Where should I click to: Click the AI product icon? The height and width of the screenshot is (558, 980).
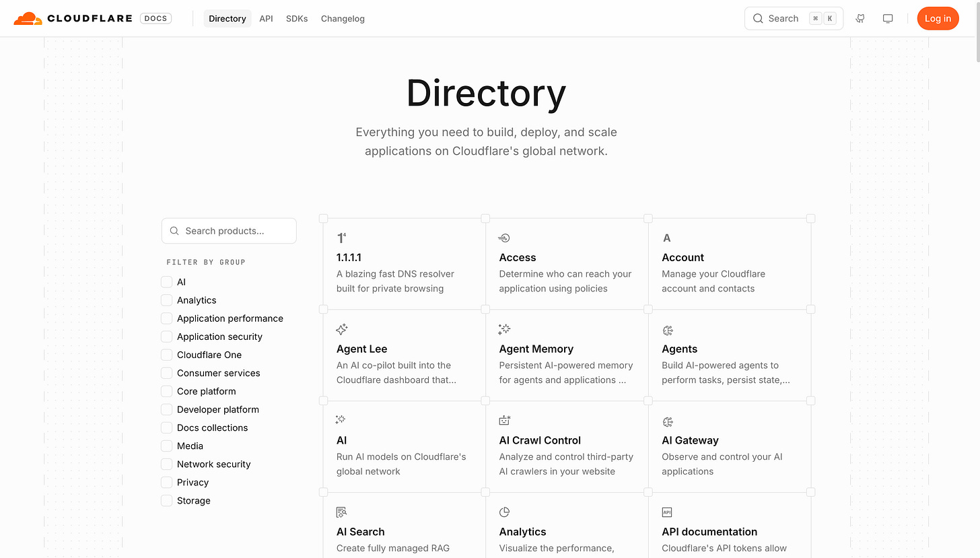(x=341, y=420)
